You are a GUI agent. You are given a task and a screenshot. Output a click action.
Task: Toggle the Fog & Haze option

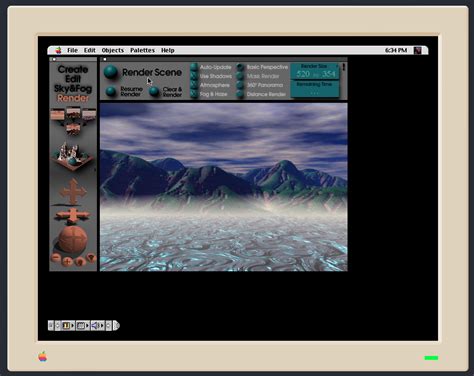[x=194, y=94]
